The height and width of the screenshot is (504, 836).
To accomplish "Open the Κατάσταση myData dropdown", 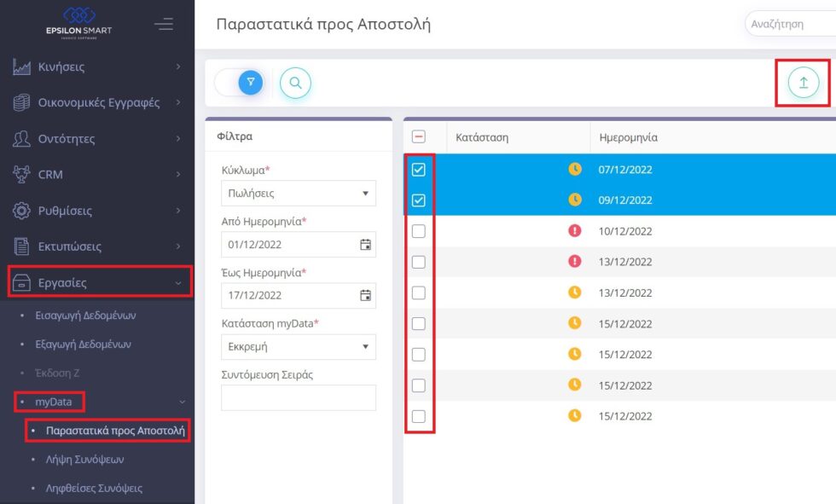I will pyautogui.click(x=298, y=347).
